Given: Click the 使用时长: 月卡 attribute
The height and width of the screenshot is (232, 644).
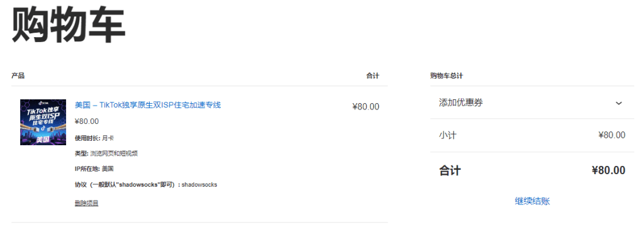Looking at the screenshot, I should click(94, 138).
